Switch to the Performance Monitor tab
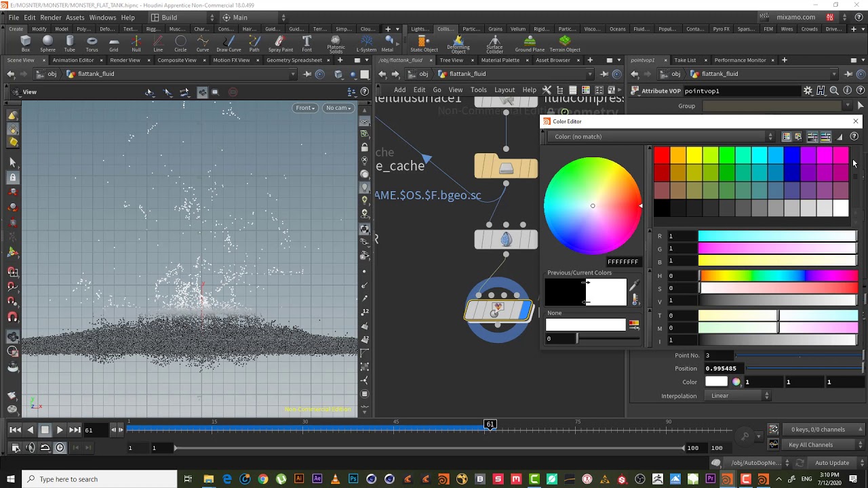Image resolution: width=868 pixels, height=488 pixels. (x=740, y=60)
